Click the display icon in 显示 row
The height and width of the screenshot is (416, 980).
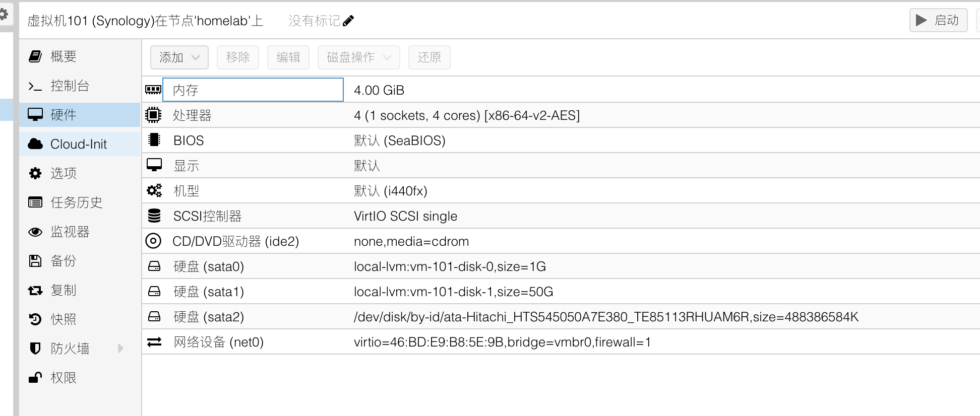(x=154, y=165)
